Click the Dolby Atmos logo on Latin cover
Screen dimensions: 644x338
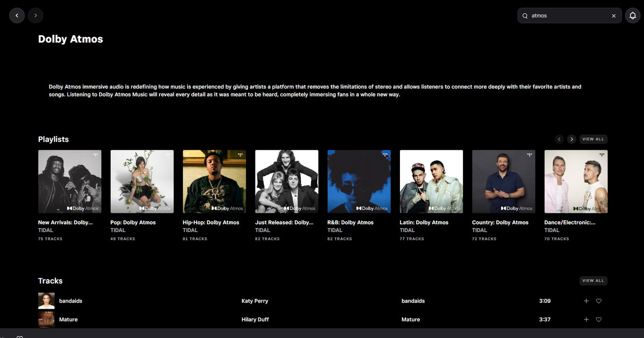(x=445, y=208)
